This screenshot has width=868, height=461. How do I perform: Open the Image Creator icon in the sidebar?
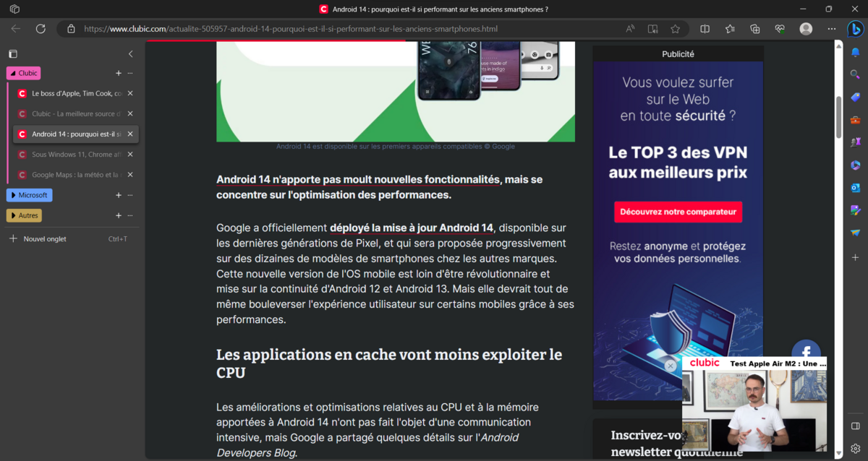tap(855, 210)
